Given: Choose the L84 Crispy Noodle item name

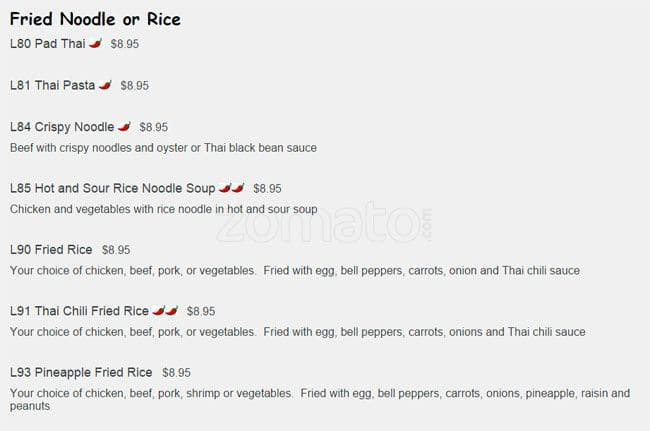Looking at the screenshot, I should (62, 127).
